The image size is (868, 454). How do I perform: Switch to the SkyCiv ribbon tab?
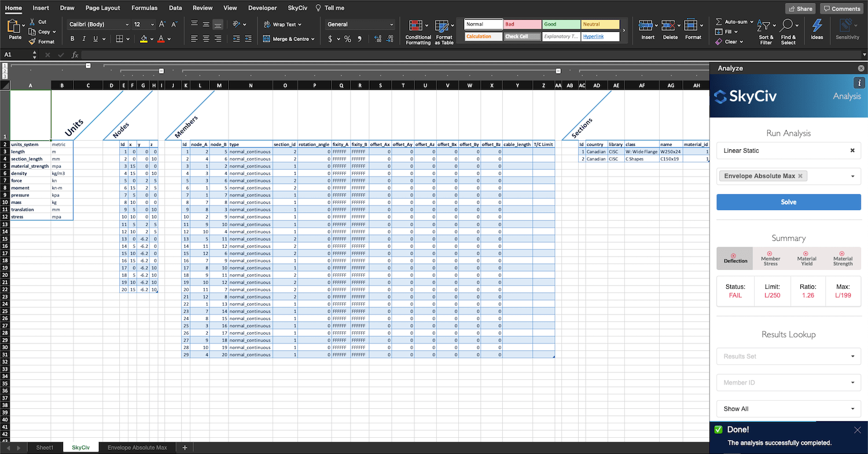coord(297,8)
